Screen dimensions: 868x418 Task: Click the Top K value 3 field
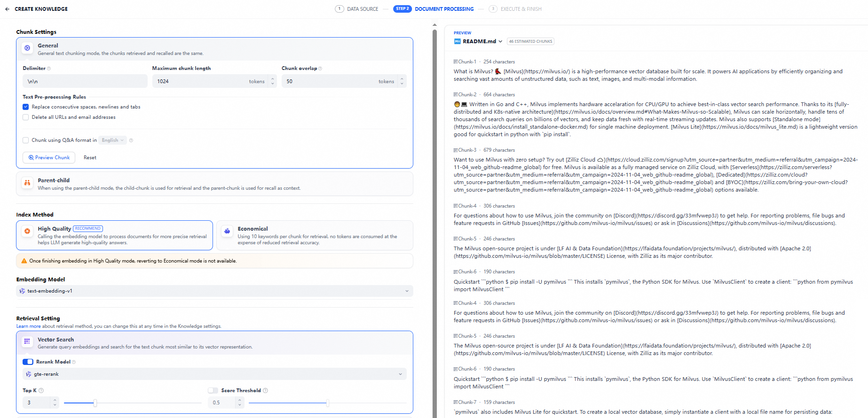(x=38, y=403)
